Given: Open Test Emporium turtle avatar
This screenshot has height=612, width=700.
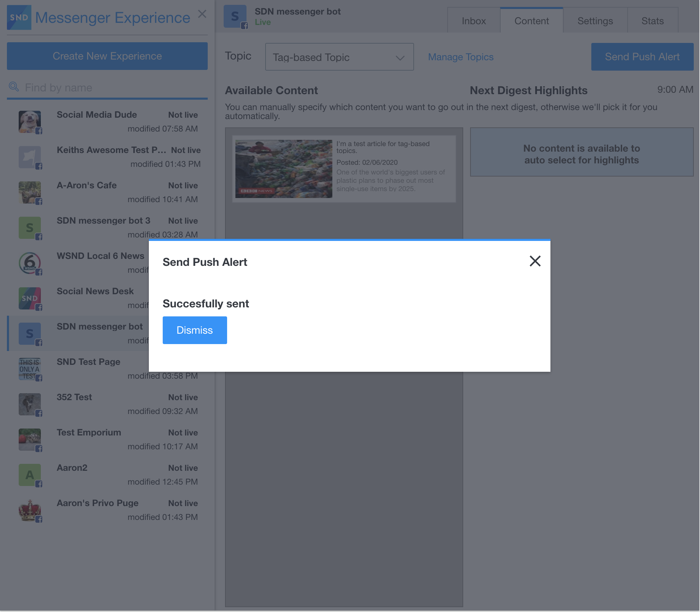Looking at the screenshot, I should [x=30, y=440].
